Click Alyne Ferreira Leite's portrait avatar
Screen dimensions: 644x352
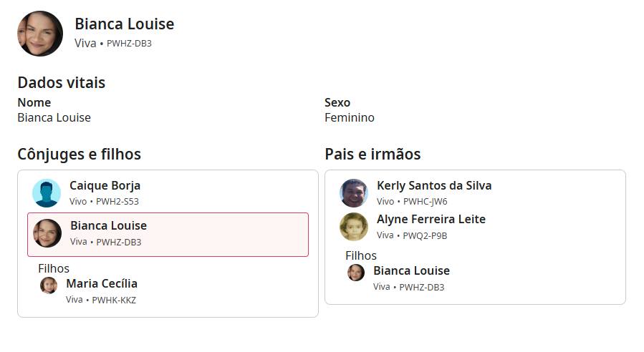click(x=354, y=227)
